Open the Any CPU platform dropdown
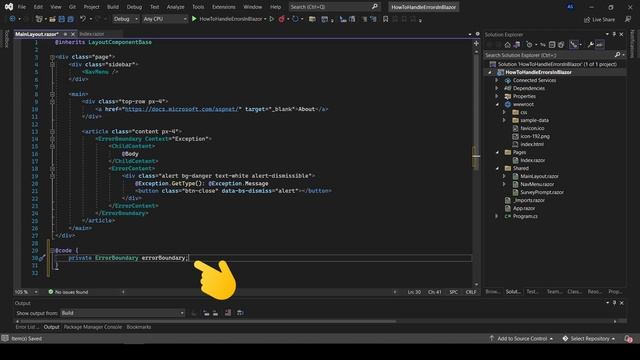This screenshot has width=640, height=360. point(164,19)
